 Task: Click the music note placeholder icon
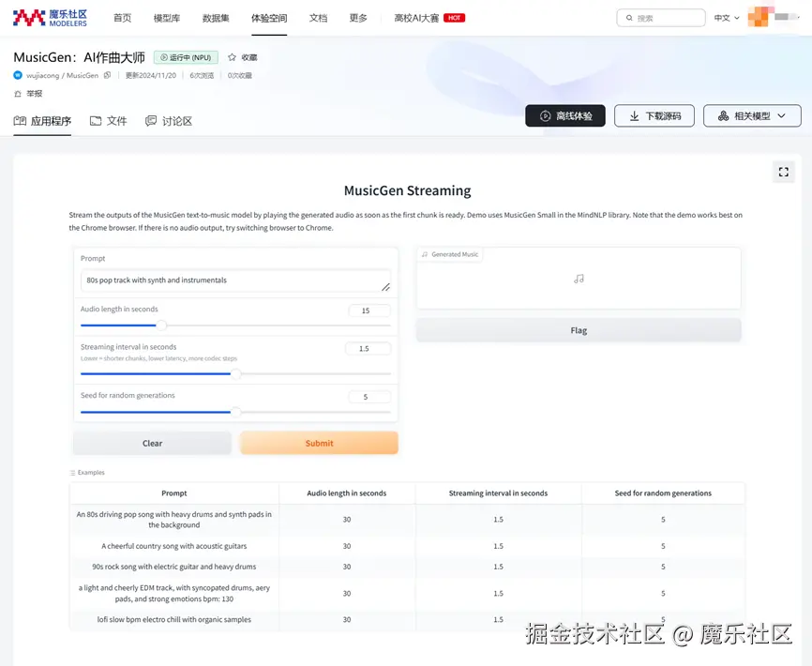coord(579,279)
